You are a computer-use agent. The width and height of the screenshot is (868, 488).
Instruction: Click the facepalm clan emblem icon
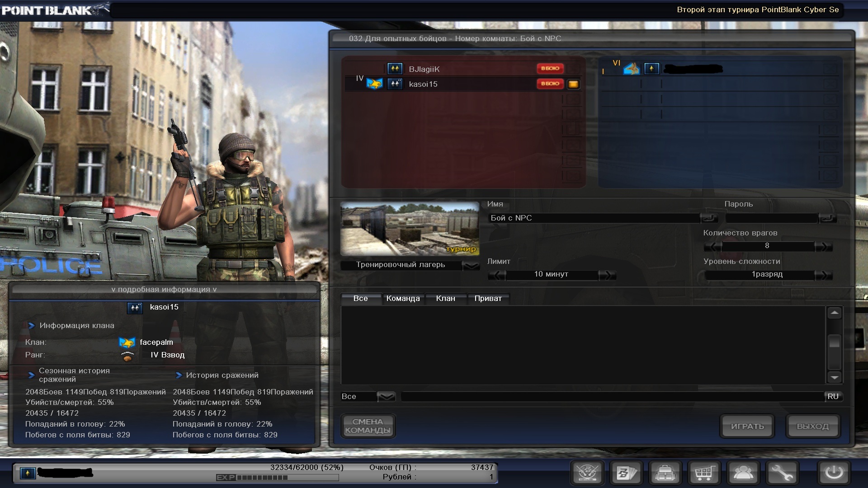coord(127,343)
